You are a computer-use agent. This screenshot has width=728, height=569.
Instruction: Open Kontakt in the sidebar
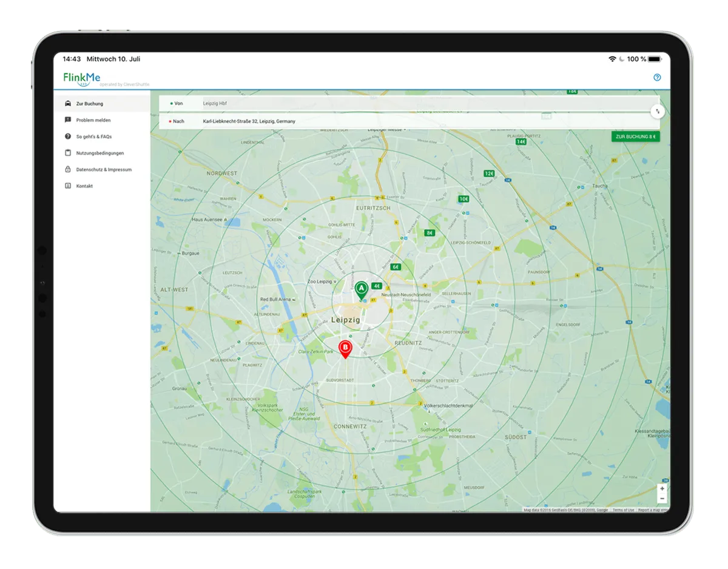pyautogui.click(x=101, y=186)
